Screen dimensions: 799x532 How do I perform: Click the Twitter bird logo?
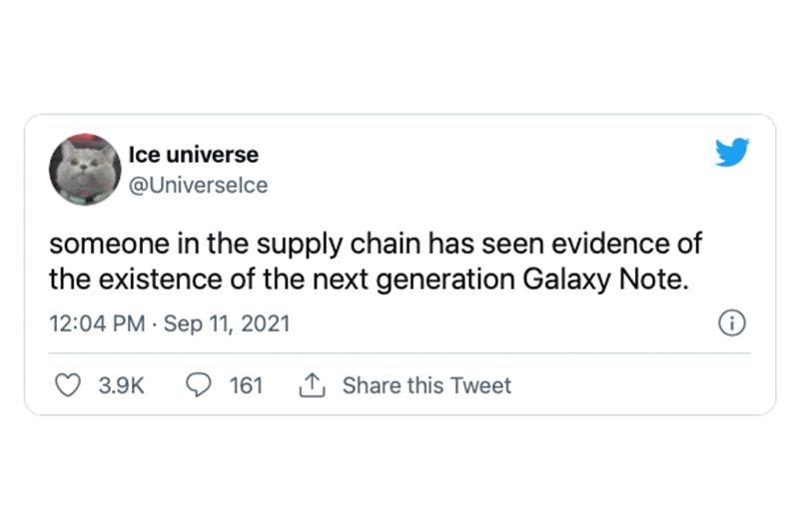tap(731, 153)
